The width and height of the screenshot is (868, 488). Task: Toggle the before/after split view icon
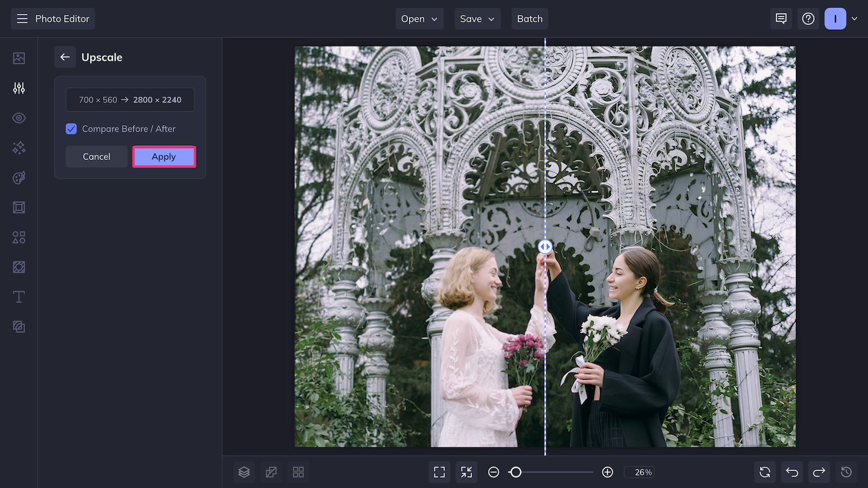(271, 472)
